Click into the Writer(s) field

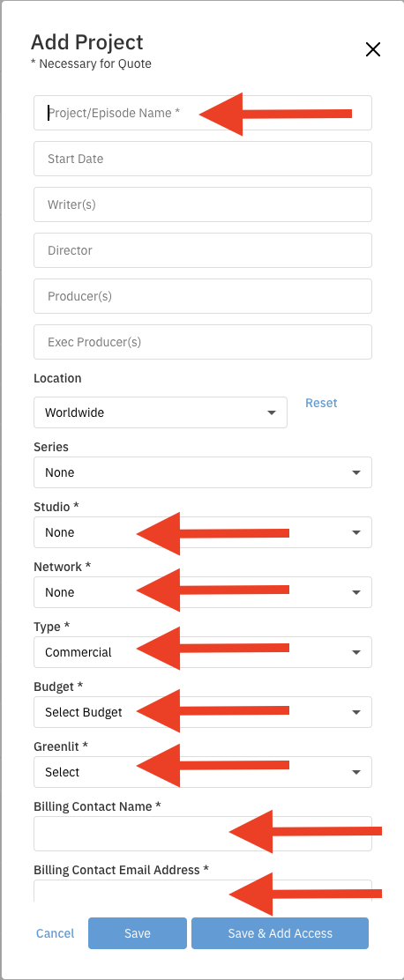point(203,204)
